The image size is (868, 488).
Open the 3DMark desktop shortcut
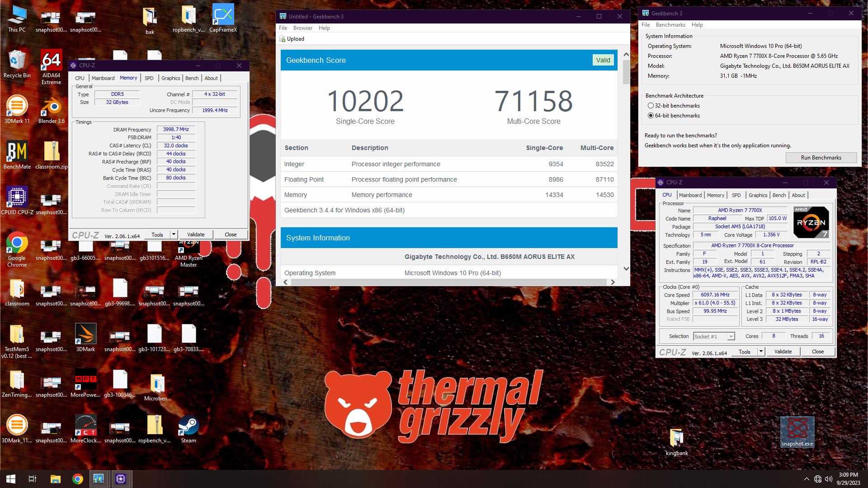pos(85,338)
